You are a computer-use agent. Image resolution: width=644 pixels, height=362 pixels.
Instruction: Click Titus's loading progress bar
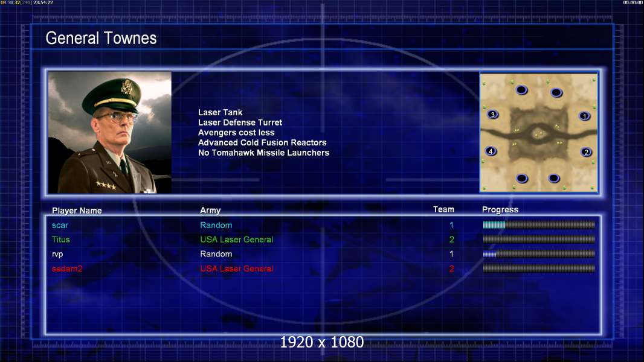tap(539, 239)
